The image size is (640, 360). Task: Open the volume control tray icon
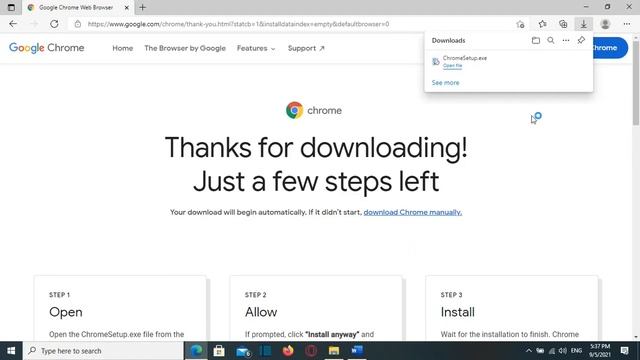click(x=563, y=351)
